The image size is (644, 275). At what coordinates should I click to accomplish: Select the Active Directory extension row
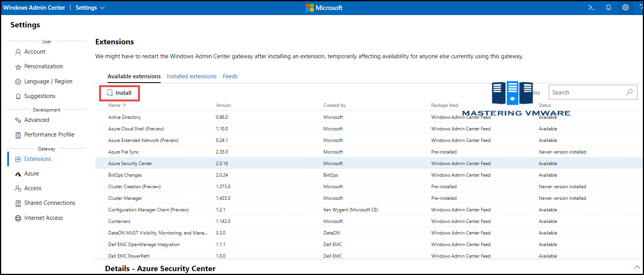tap(369, 117)
